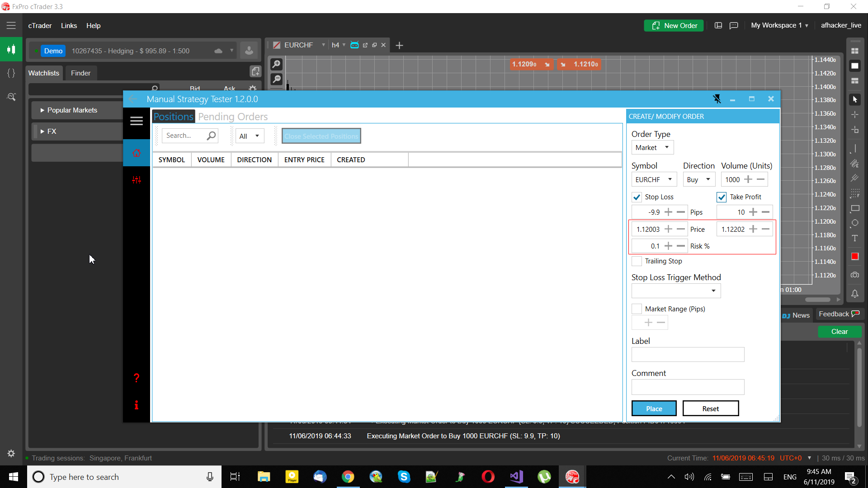Toggle the Stop Loss checkbox
Image resolution: width=868 pixels, height=488 pixels.
[x=637, y=197]
